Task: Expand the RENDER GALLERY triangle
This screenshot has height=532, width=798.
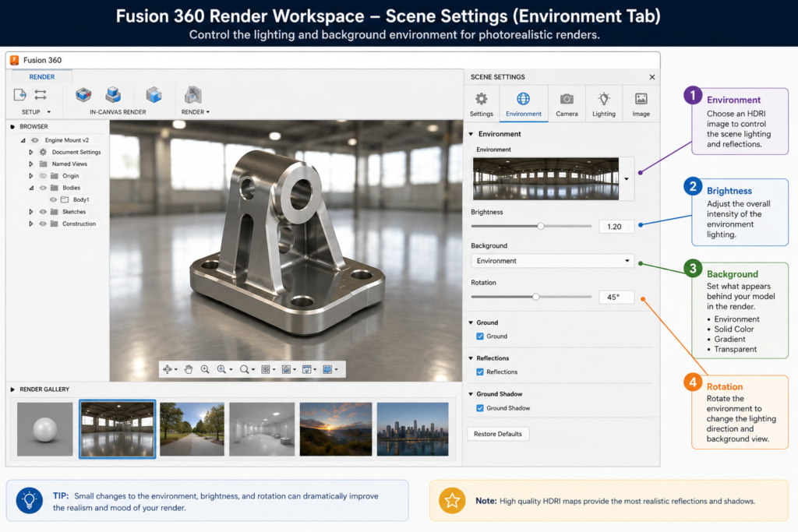Action: coord(12,389)
